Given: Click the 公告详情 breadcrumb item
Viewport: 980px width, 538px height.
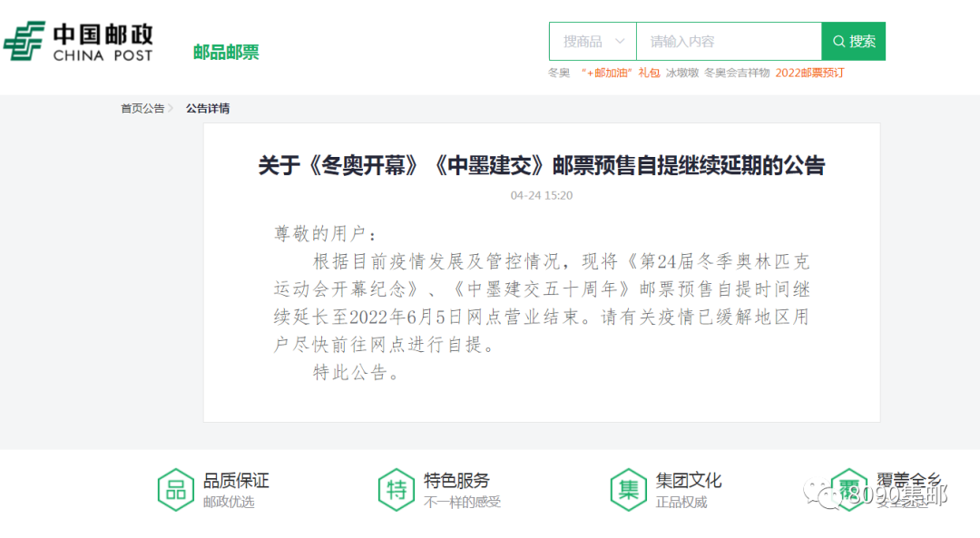Looking at the screenshot, I should click(208, 109).
